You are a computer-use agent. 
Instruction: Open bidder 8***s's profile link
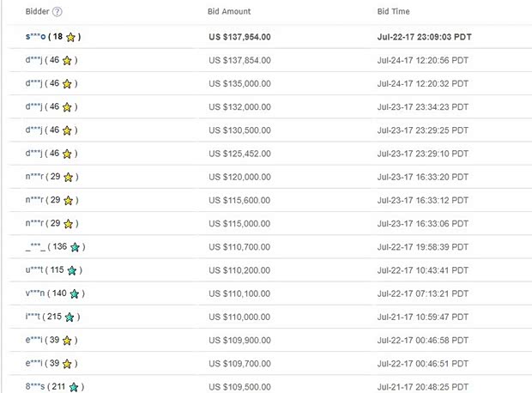point(36,387)
